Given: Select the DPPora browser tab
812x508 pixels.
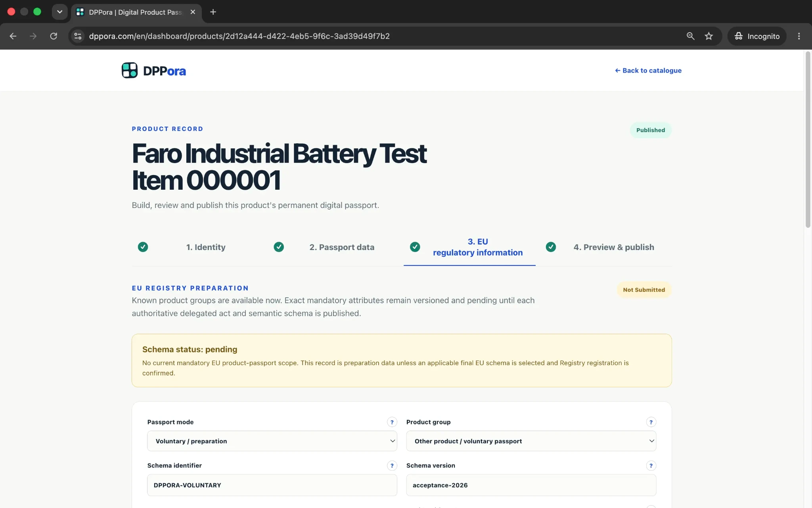Looking at the screenshot, I should pos(136,12).
